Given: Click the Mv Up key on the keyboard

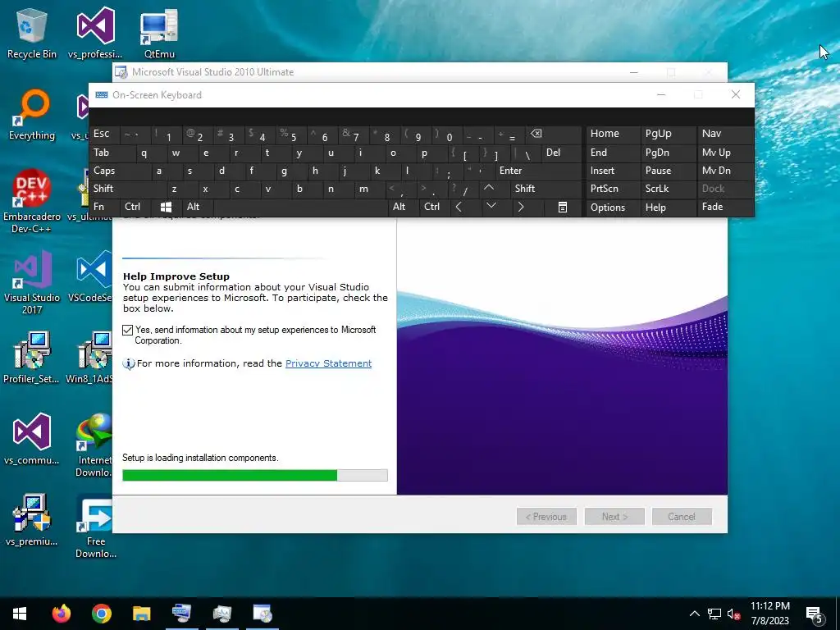Looking at the screenshot, I should (725, 153).
